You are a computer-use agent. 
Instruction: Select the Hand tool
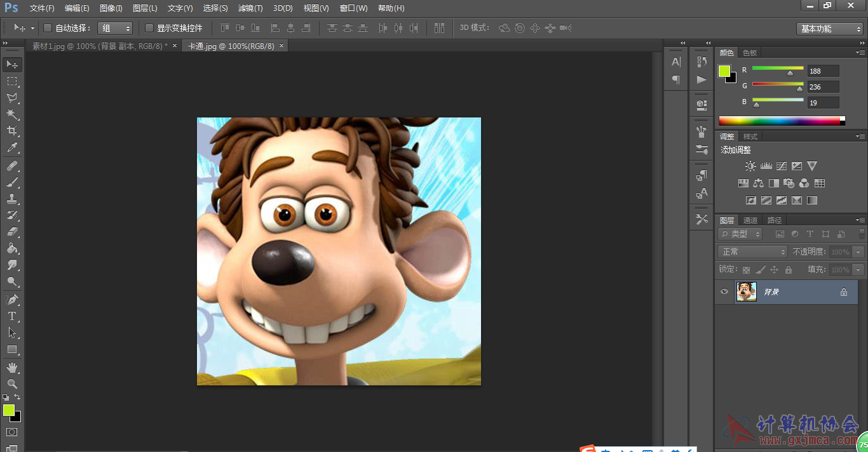(x=12, y=368)
